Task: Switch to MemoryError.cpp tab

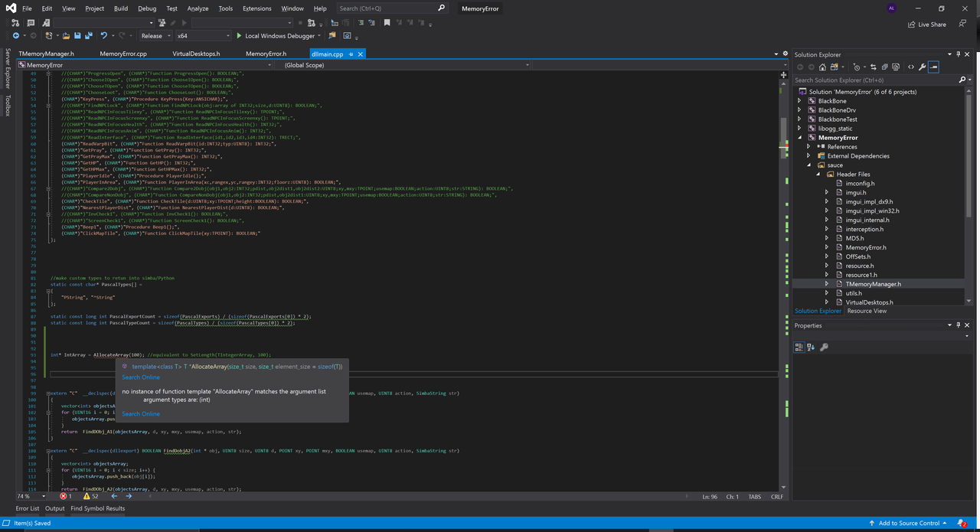Action: 122,54
